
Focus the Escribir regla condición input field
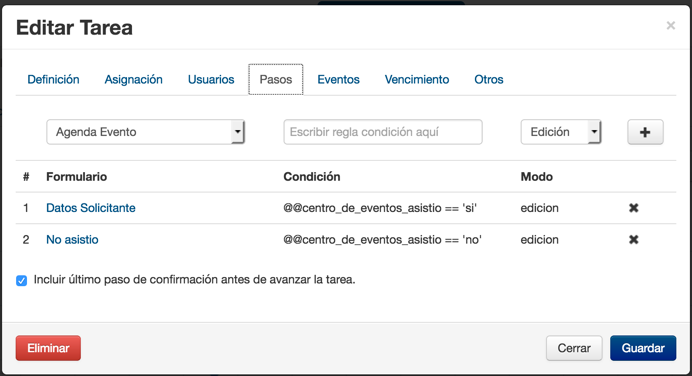[383, 132]
